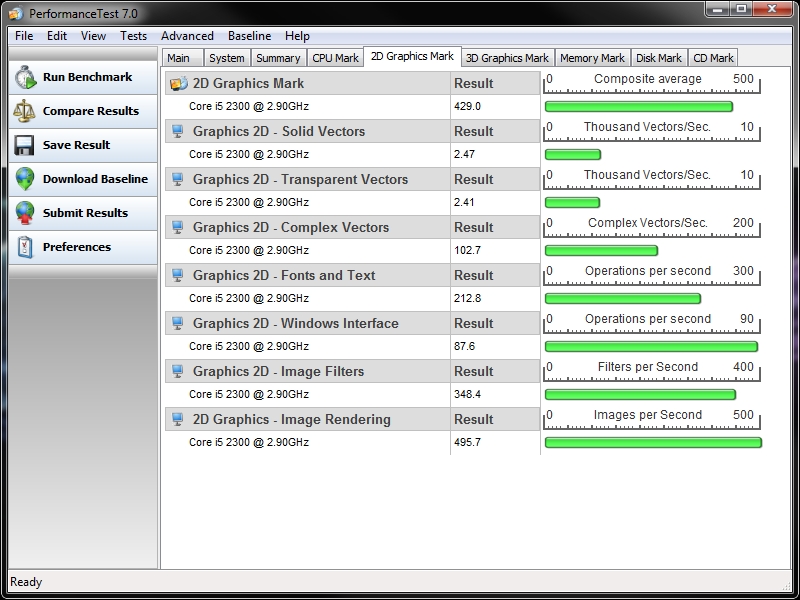Viewport: 800px width, 600px height.
Task: Open the File menu
Action: 24,36
